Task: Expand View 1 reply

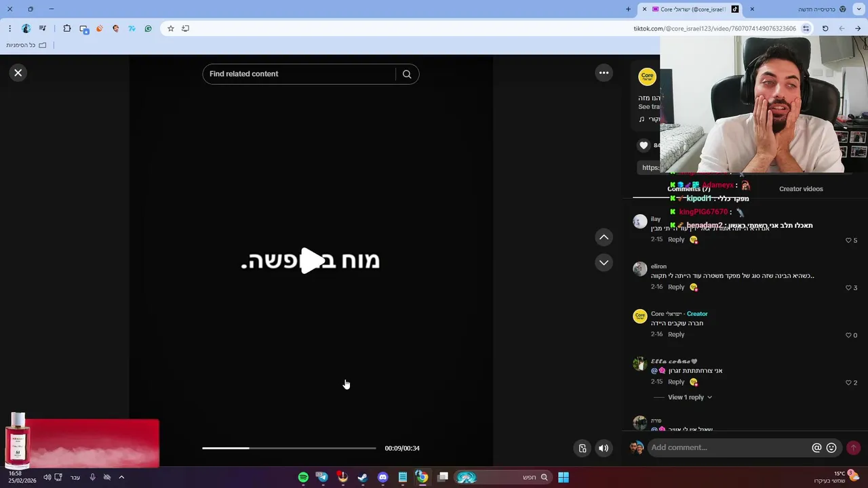Action: tap(690, 397)
